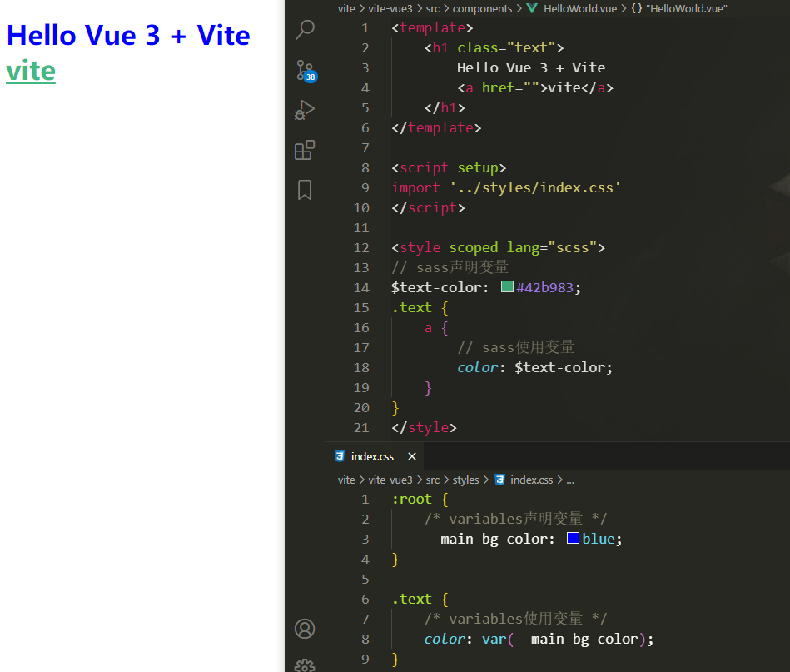This screenshot has width=790, height=672.
Task: Open the blue color swatch picker
Action: coord(573,538)
